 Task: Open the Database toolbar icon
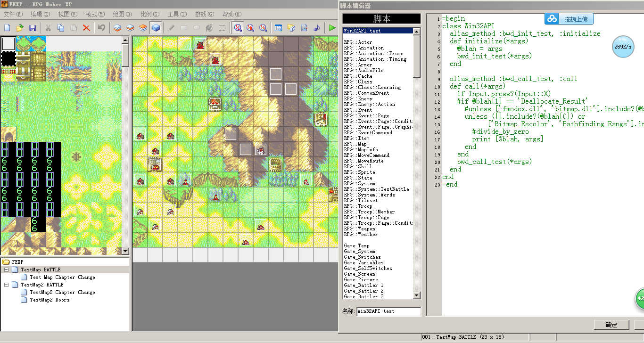point(279,28)
